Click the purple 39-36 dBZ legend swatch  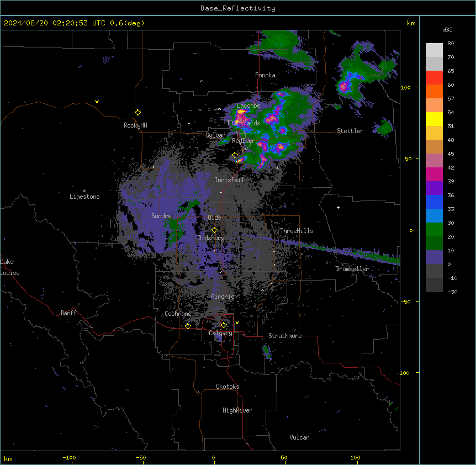point(434,188)
